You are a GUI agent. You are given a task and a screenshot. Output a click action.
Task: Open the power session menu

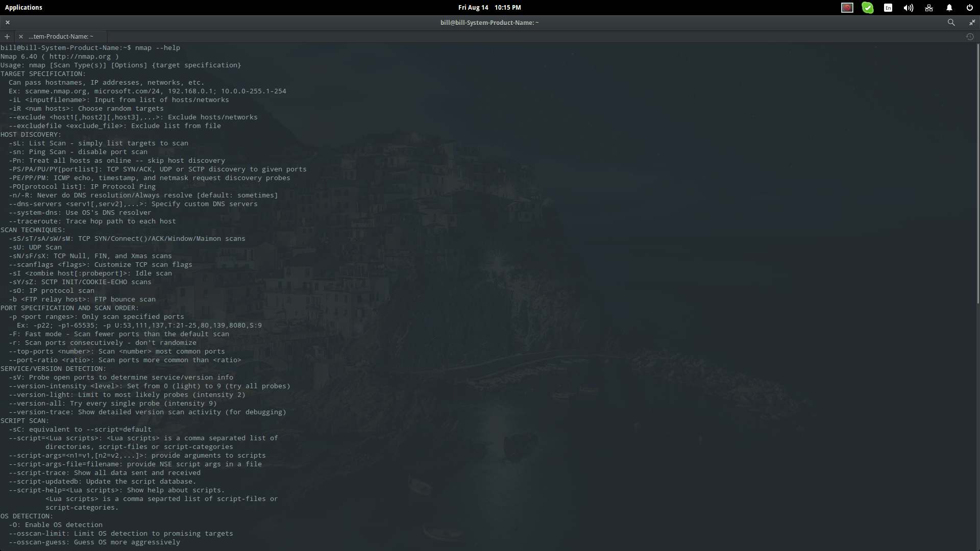coord(969,8)
